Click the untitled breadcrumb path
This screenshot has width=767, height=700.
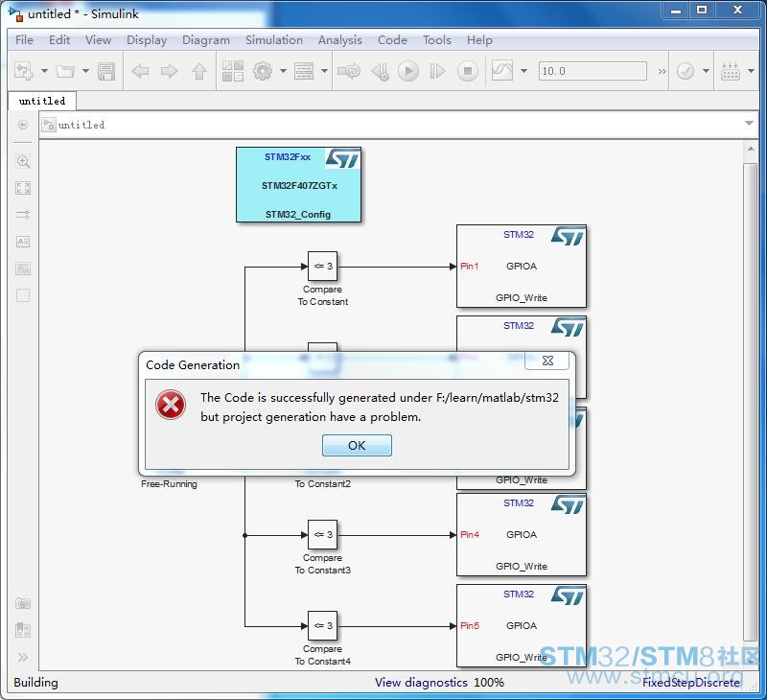tap(81, 126)
